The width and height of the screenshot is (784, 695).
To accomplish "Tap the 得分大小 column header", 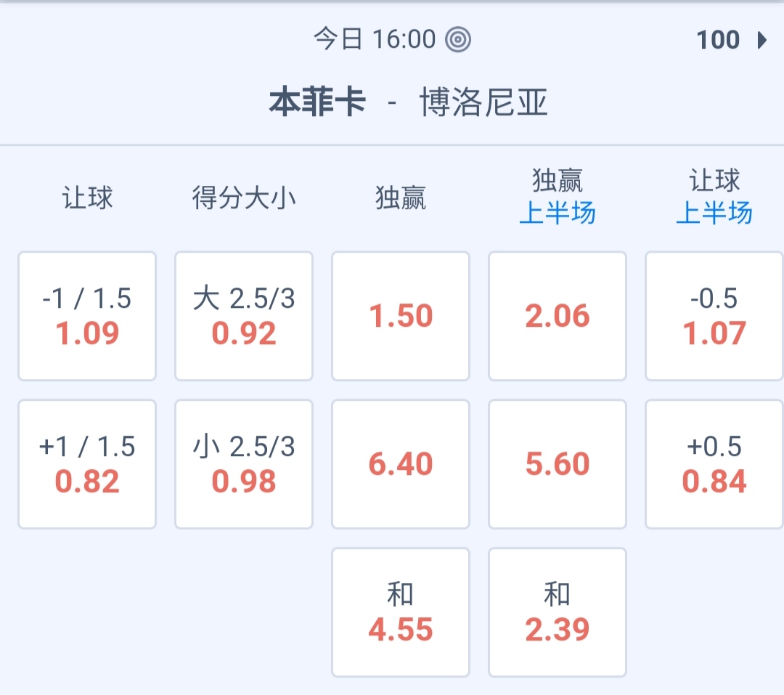I will click(244, 198).
